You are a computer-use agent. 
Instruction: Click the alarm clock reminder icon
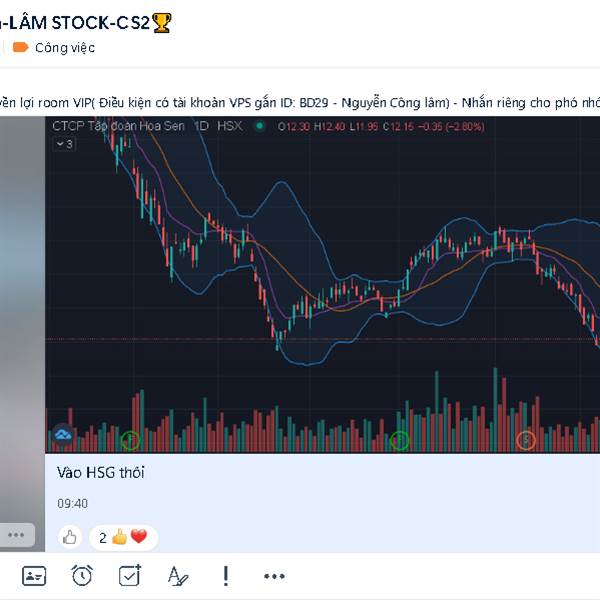pos(82,575)
